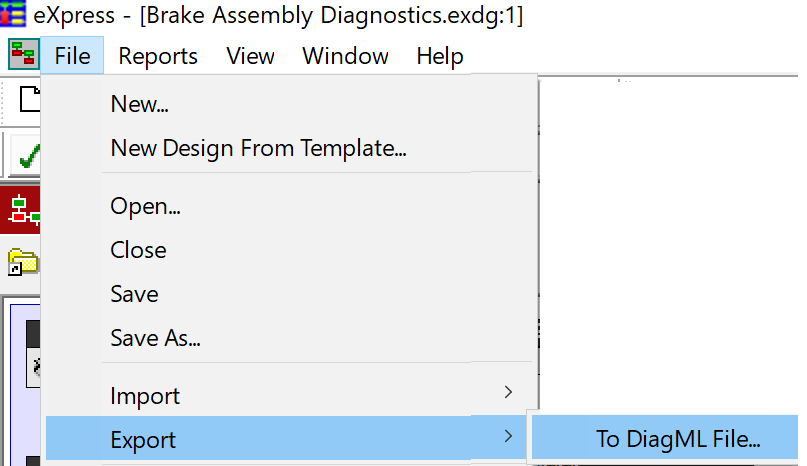Select the red diagnostics tree icon
Viewport: 807px width, 466px height.
pyautogui.click(x=21, y=210)
